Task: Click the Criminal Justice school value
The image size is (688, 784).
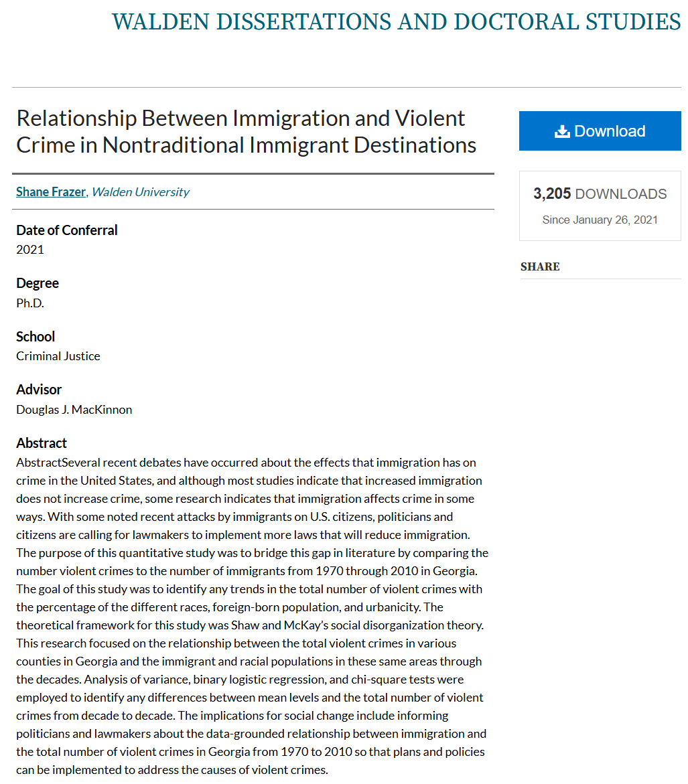Action: click(58, 356)
